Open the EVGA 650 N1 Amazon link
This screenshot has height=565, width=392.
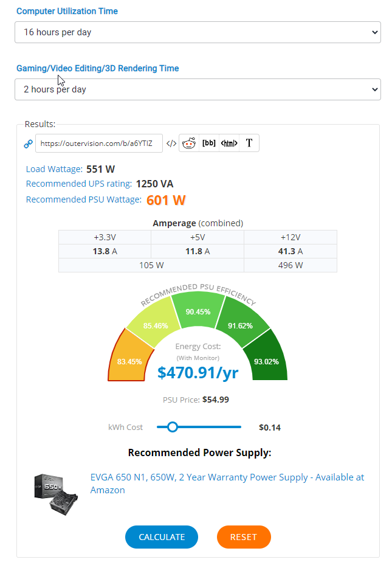tap(227, 484)
